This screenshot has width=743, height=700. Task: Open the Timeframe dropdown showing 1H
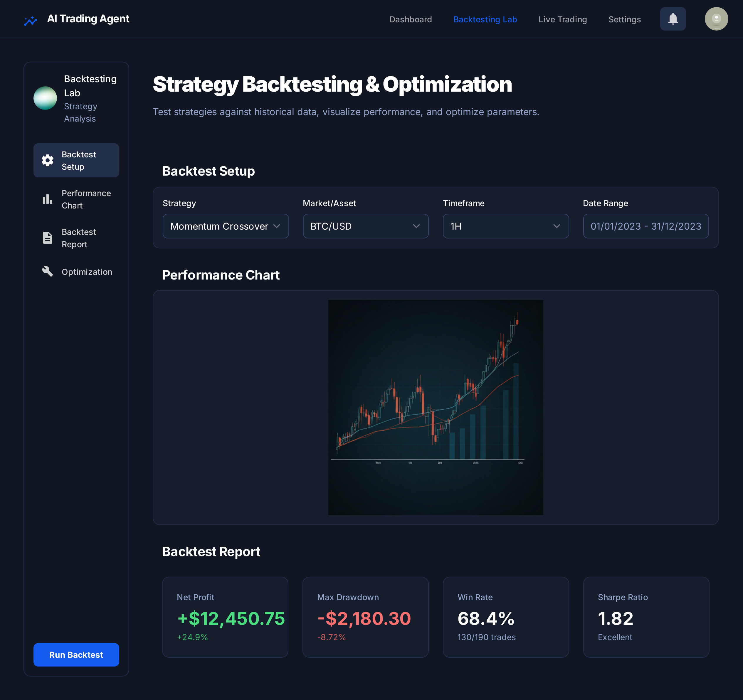tap(506, 226)
